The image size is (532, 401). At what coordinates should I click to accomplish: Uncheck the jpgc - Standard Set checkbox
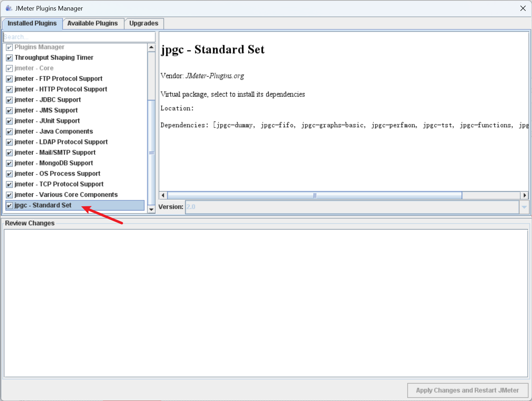click(x=9, y=205)
